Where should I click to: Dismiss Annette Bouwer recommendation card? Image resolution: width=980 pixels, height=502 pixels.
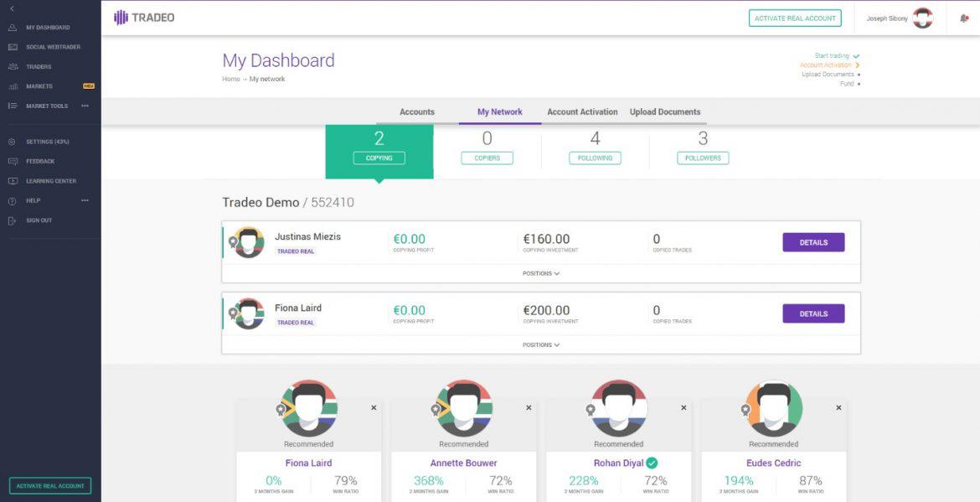click(529, 407)
